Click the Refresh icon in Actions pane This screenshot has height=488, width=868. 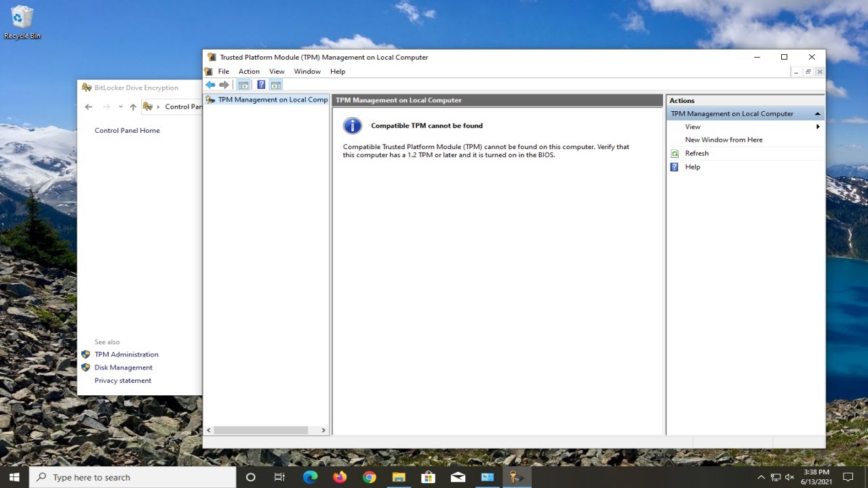pos(675,154)
